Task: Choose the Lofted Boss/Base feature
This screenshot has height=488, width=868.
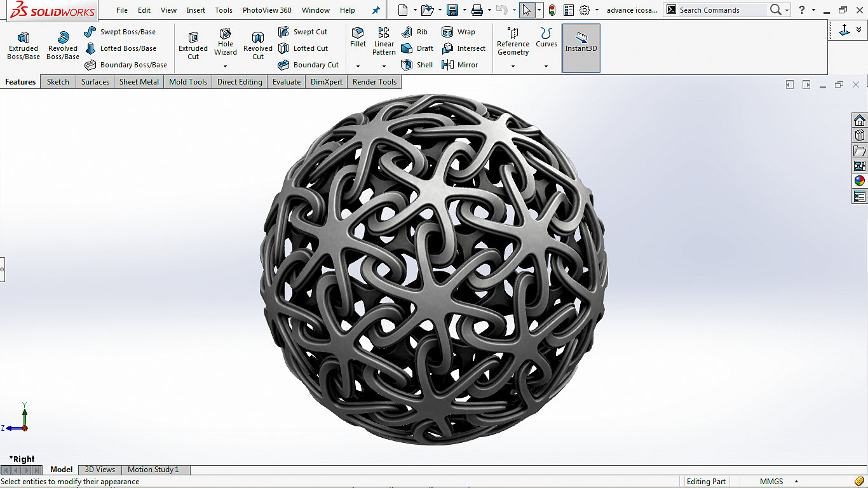Action: pos(120,48)
